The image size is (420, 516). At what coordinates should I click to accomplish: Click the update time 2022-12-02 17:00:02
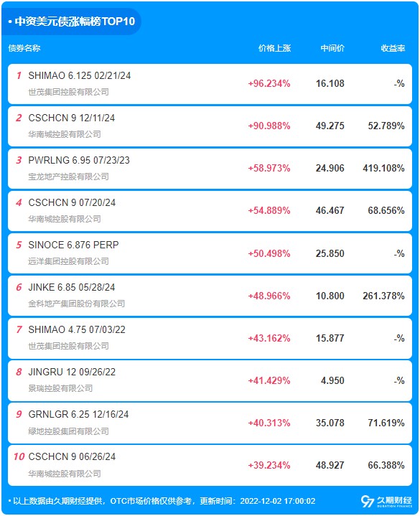click(277, 501)
